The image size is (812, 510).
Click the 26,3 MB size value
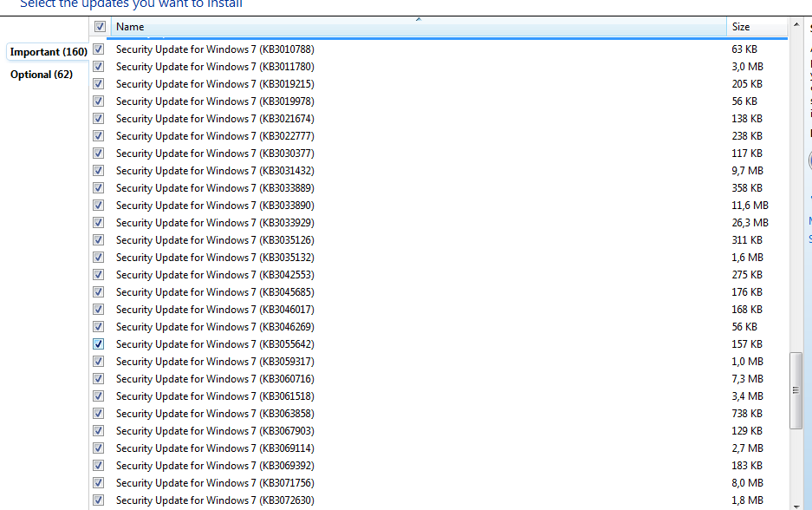coord(750,223)
